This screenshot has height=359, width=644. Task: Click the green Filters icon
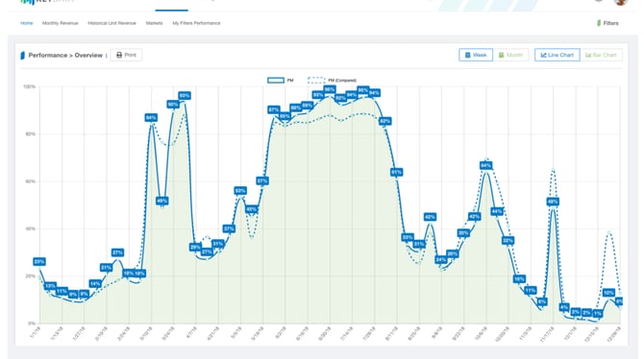pyautogui.click(x=599, y=23)
